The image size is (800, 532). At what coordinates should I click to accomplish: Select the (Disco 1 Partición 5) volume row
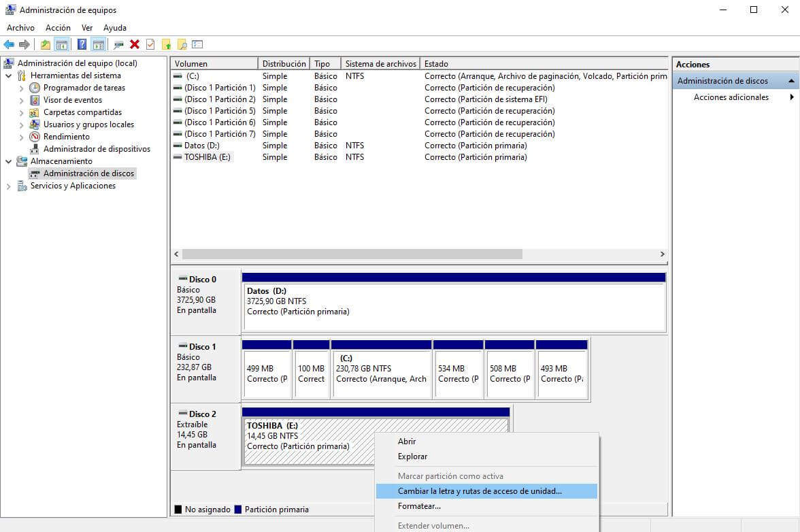click(419, 111)
